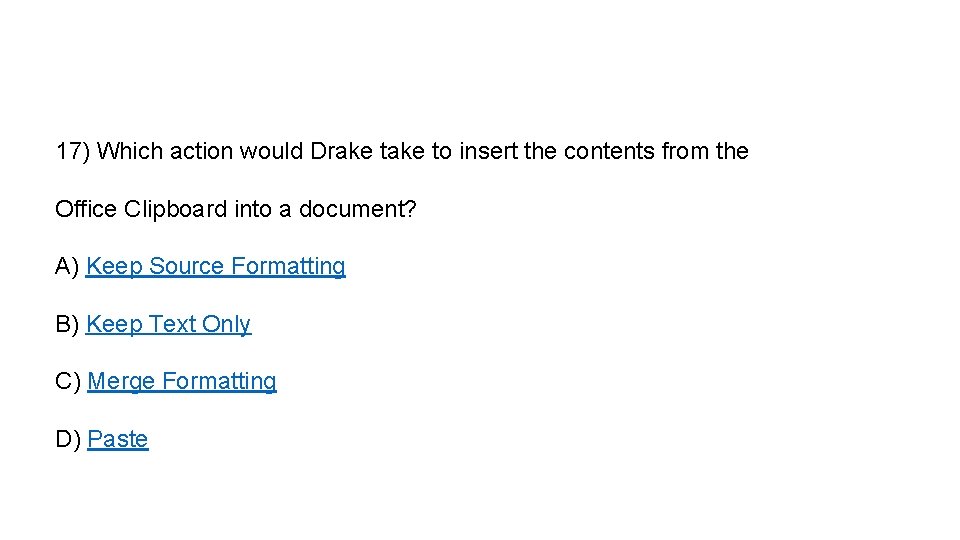Click the "D)" option label
Screen dimensions: 960x540
(68, 439)
